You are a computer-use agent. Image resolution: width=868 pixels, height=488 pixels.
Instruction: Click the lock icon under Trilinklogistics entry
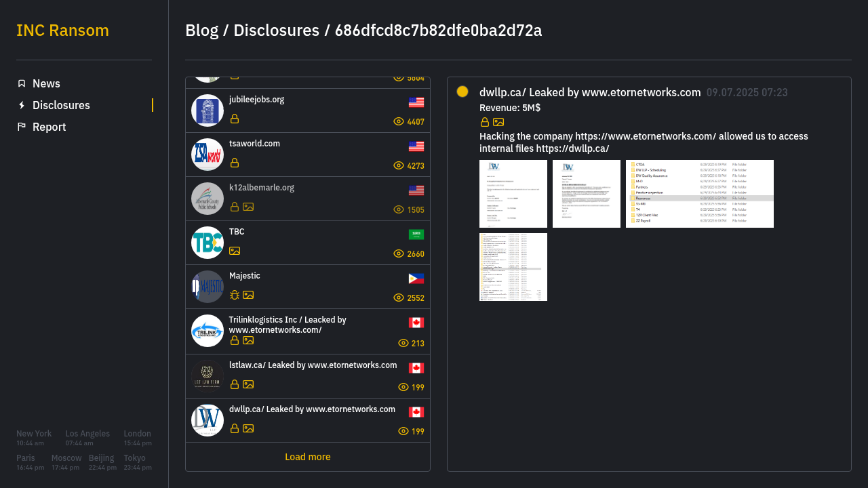tap(235, 340)
